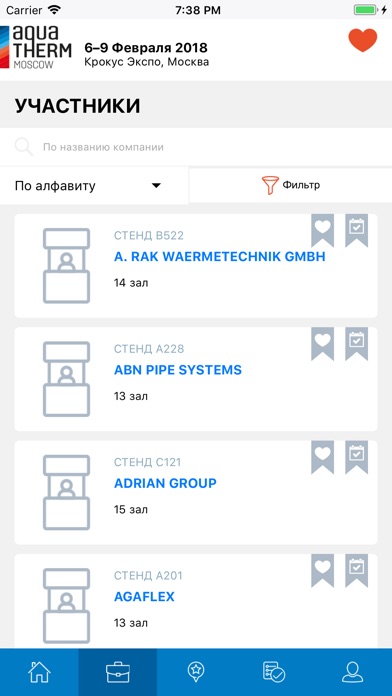
Task: Tap '13 зал' under ABN PIPE SYSTEMS
Action: tap(131, 396)
